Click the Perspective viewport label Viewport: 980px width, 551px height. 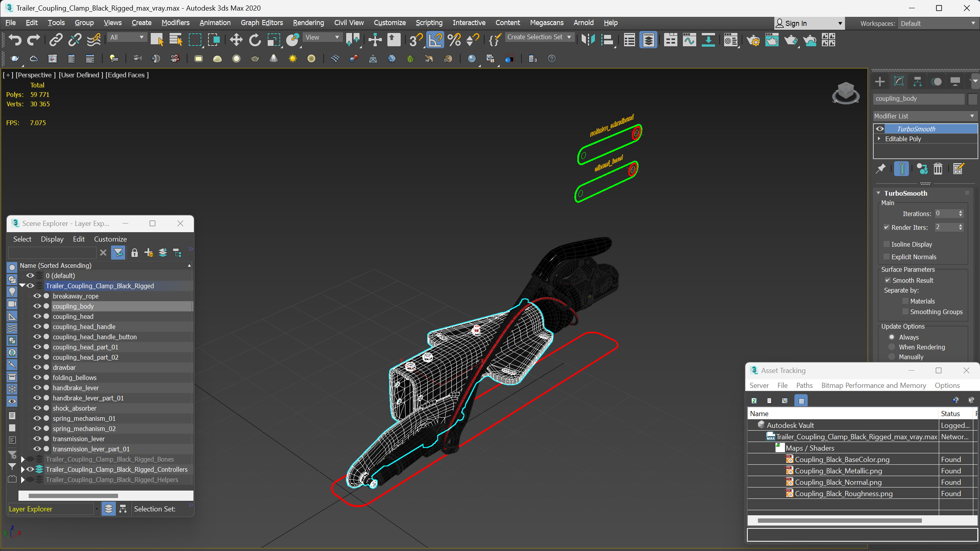pos(35,75)
